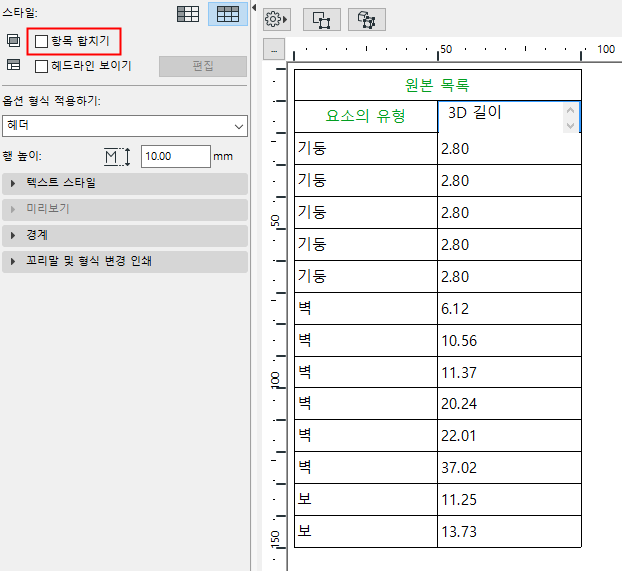Select the grid table style icon

(228, 14)
